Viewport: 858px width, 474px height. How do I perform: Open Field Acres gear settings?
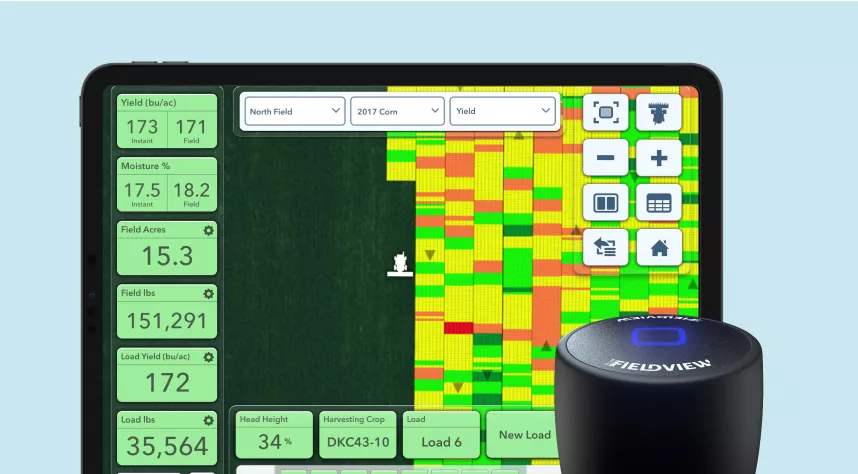point(208,230)
